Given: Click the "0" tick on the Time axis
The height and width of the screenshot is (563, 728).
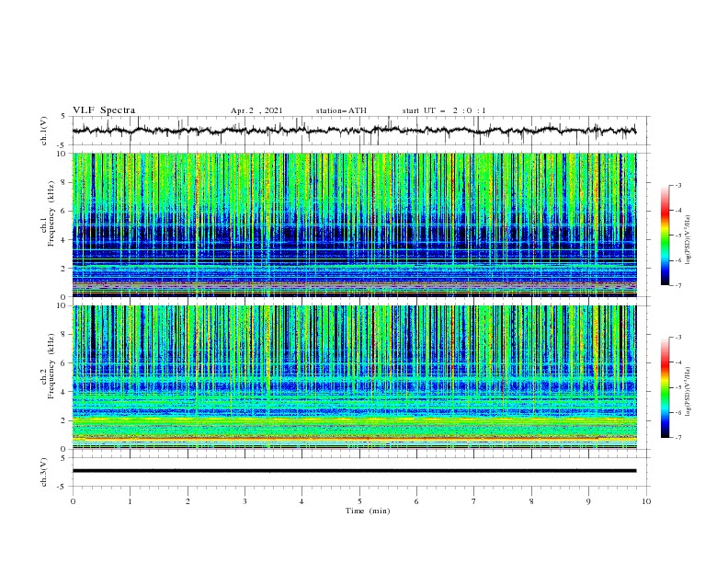Looking at the screenshot, I should coord(73,501).
